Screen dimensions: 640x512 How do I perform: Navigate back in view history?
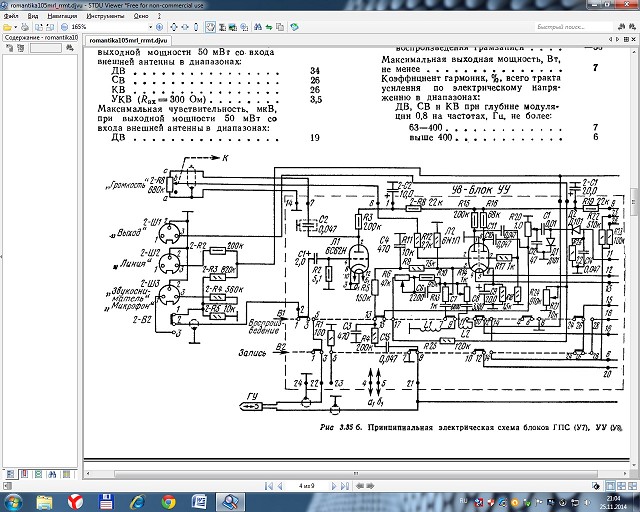point(360,486)
